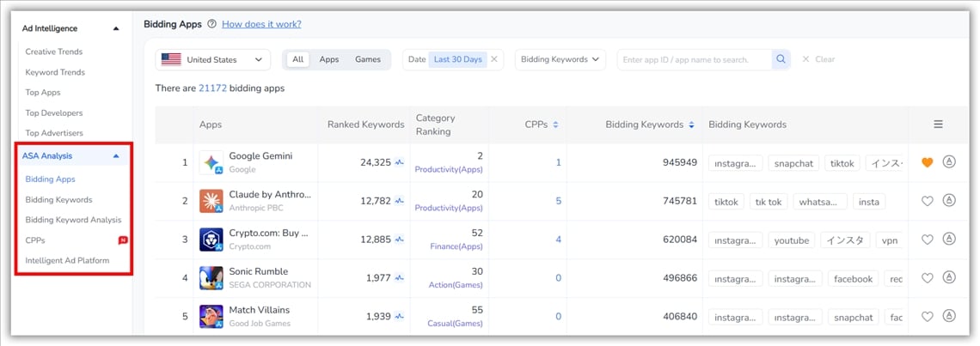Open the How does it work link
This screenshot has height=346, width=980.
pos(261,24)
